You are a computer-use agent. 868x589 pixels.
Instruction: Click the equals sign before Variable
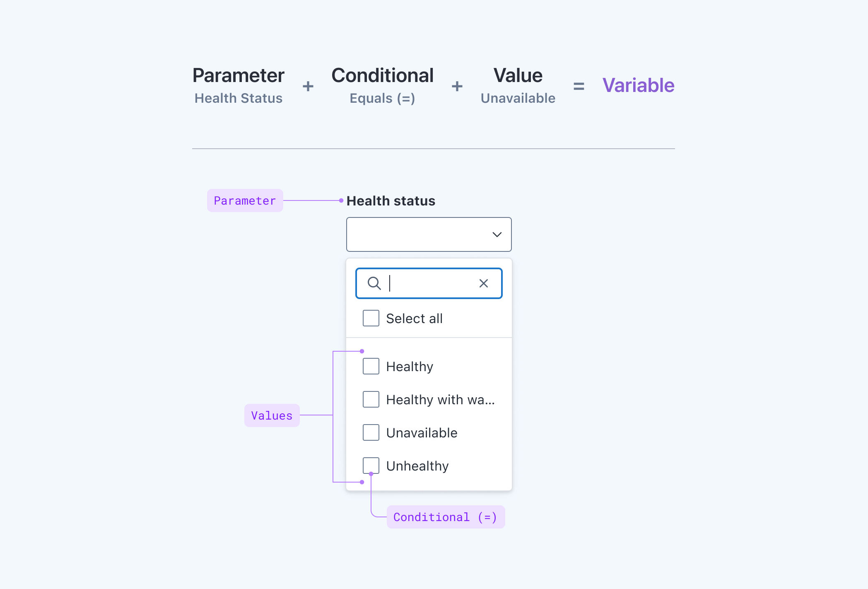(x=578, y=86)
